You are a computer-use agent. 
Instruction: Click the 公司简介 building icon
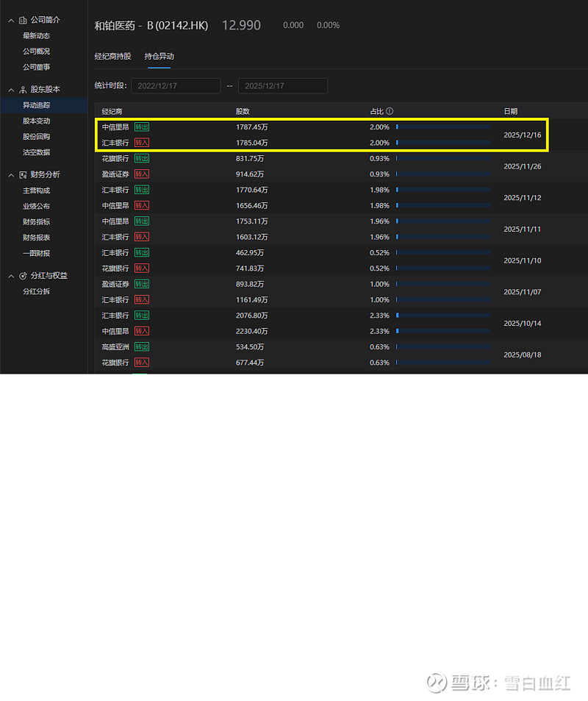coord(23,20)
